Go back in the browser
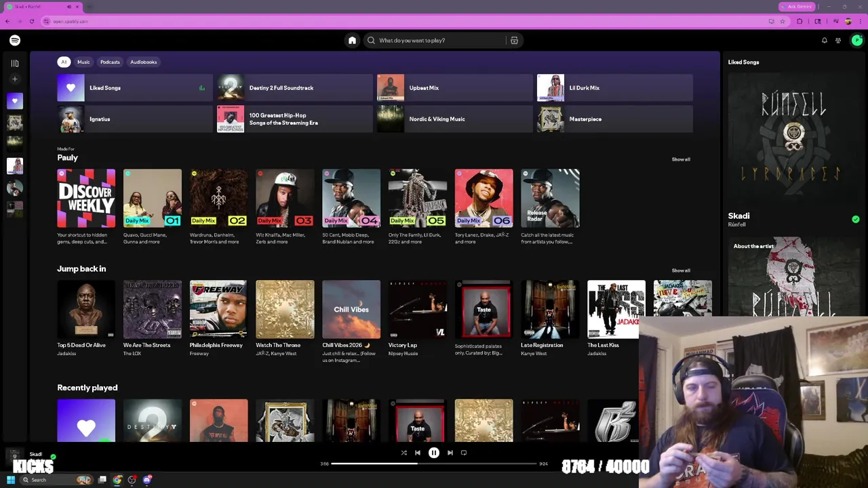Image resolution: width=868 pixels, height=488 pixels. coord(7,22)
